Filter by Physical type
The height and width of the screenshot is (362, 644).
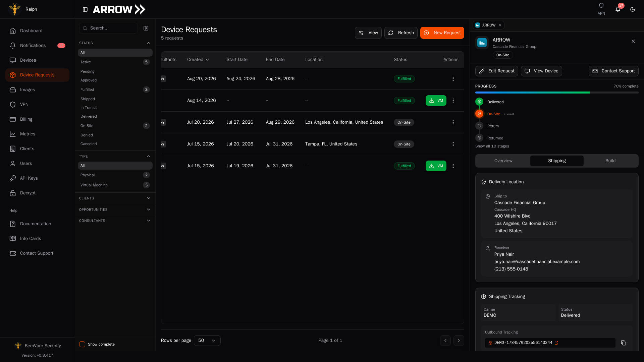click(115, 175)
